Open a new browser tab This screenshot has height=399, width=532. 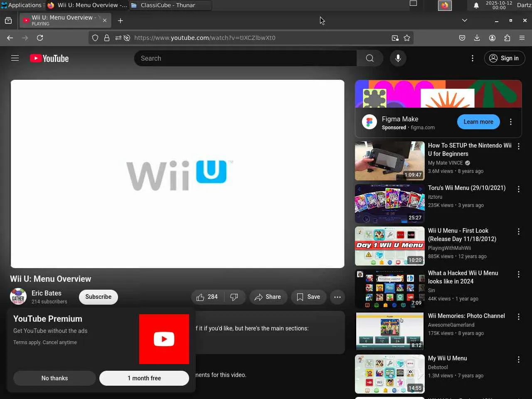[x=121, y=20]
